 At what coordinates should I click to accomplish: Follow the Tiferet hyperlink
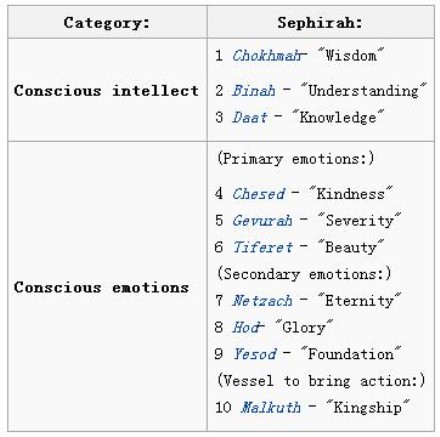coord(263,247)
